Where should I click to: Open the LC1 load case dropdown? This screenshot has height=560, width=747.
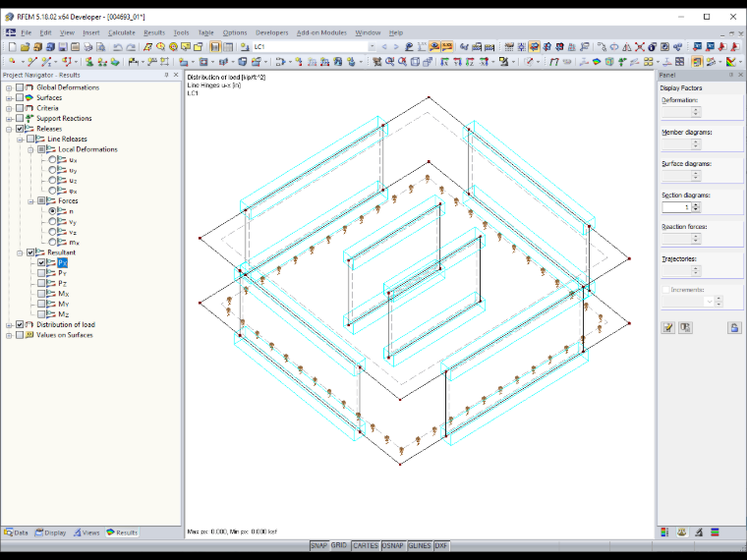tap(372, 47)
